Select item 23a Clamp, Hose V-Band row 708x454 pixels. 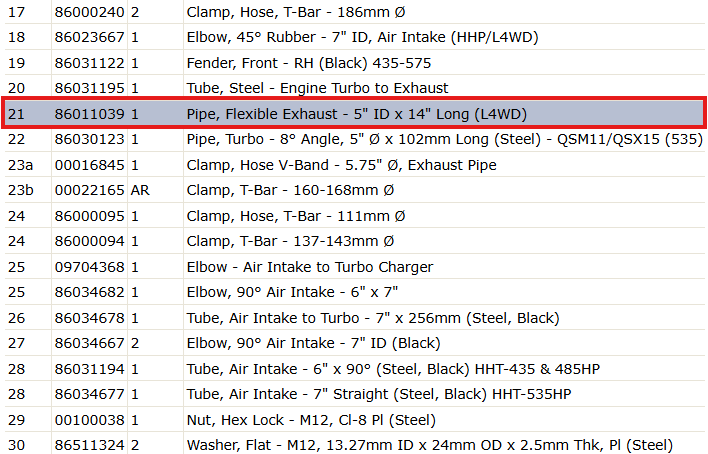[x=354, y=164]
